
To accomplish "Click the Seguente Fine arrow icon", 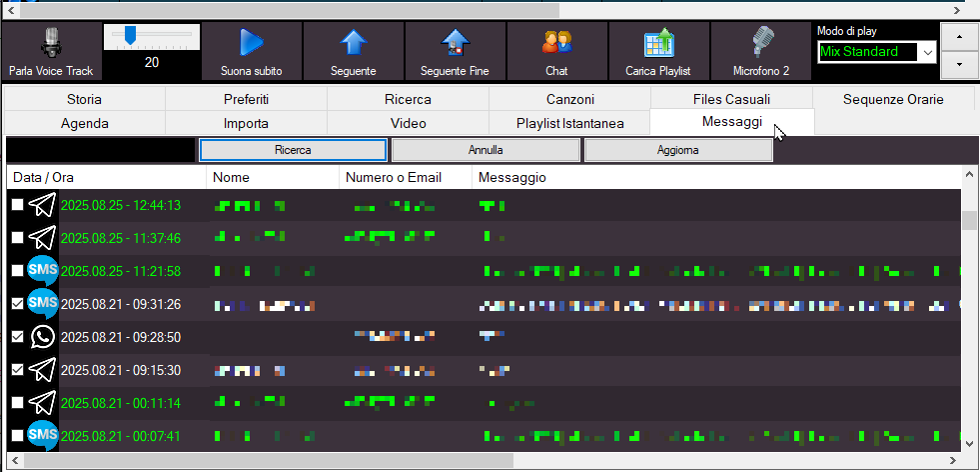I will click(x=456, y=44).
